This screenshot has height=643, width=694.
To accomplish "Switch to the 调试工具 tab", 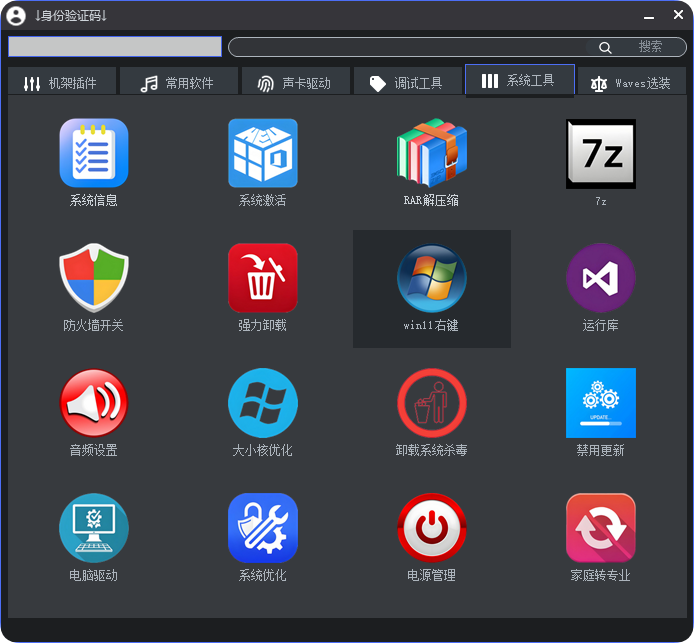I will coord(408,81).
